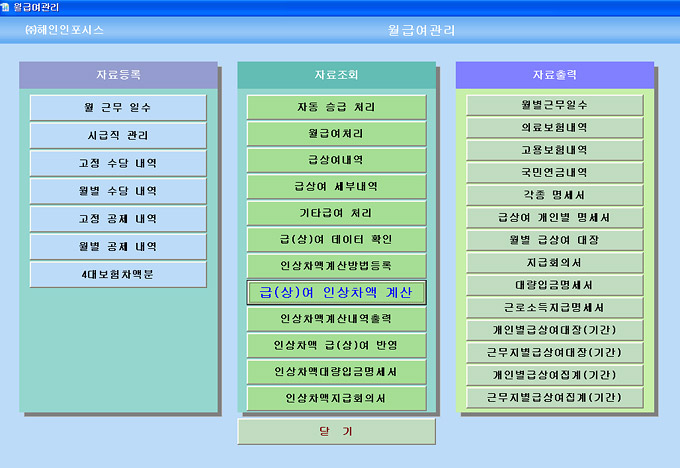Open 급(상)여 데이터 확인

click(337, 239)
